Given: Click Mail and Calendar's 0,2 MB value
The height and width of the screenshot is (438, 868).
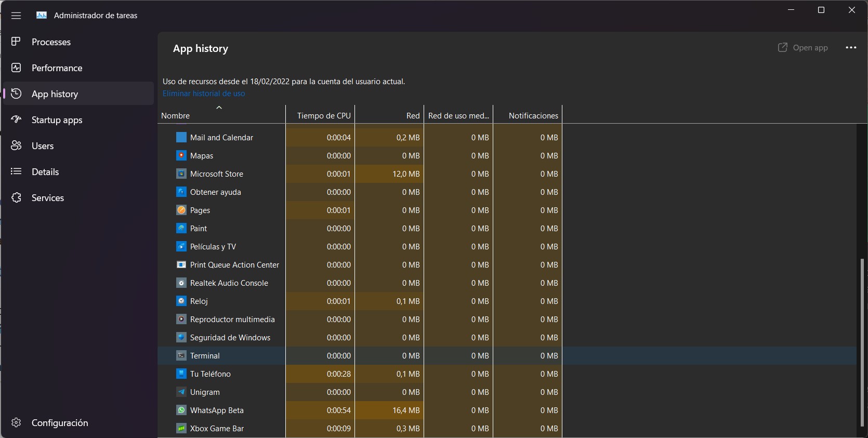Looking at the screenshot, I should click(x=408, y=138).
